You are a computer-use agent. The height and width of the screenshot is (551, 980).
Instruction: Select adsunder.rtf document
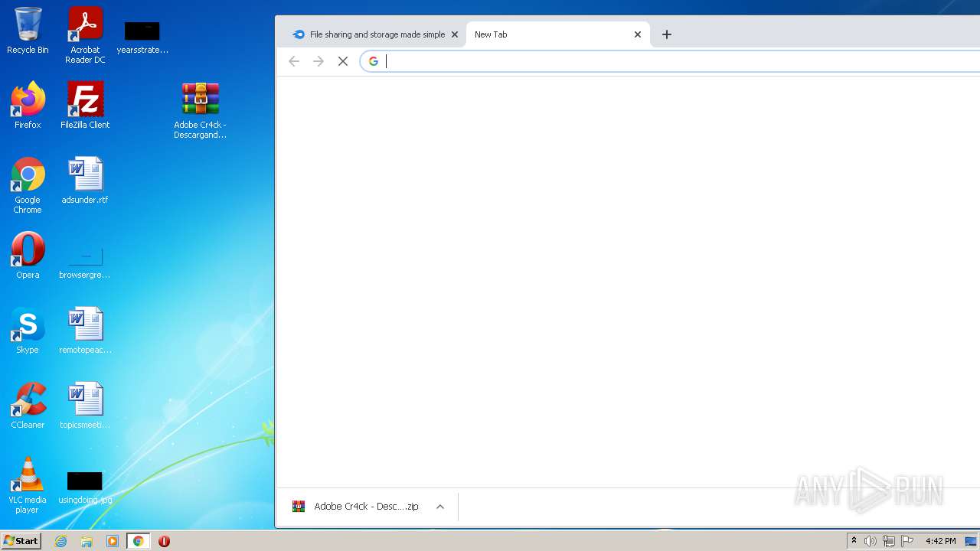coord(85,181)
